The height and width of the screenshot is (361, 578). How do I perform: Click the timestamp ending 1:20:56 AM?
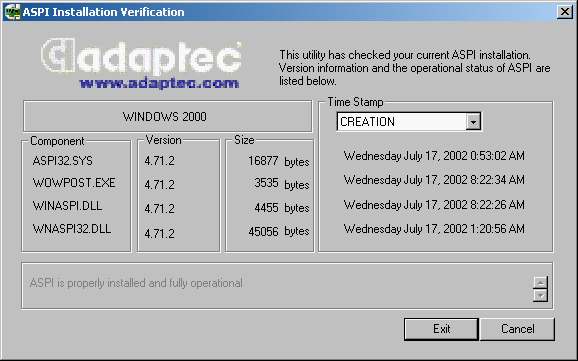click(x=434, y=229)
